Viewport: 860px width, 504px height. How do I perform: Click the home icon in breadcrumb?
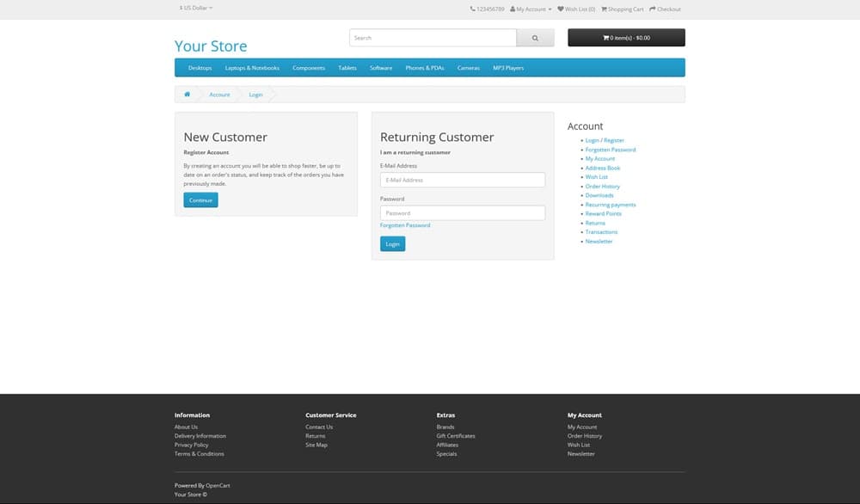coord(187,94)
